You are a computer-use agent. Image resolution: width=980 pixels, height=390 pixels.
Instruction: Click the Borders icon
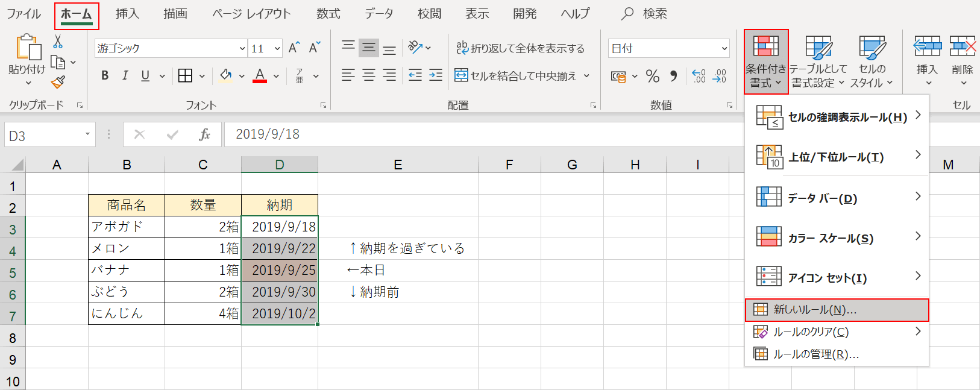tap(186, 75)
